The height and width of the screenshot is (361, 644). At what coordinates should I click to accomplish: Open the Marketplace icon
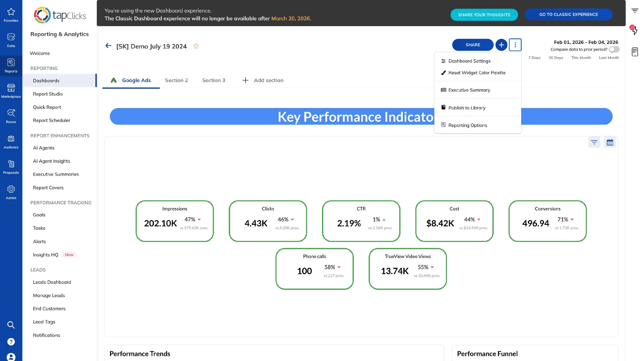point(11,91)
